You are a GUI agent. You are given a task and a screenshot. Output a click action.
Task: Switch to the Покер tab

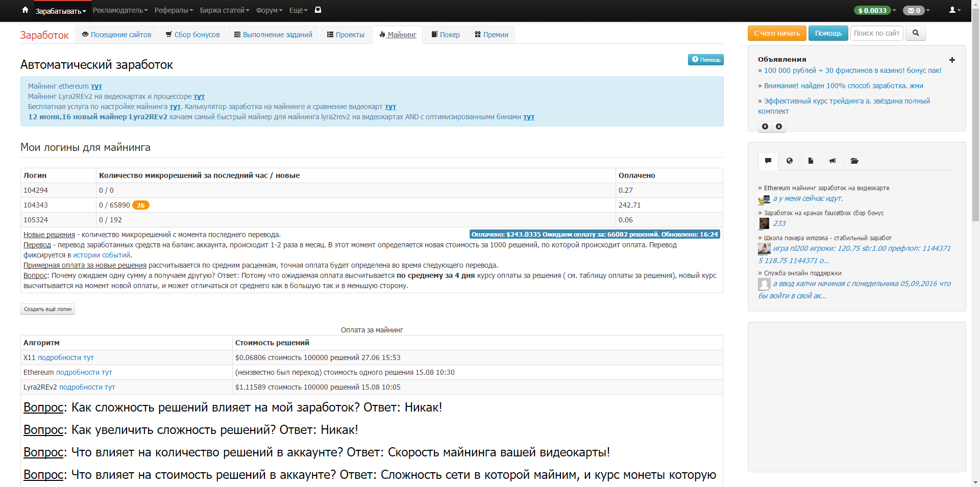tap(446, 35)
